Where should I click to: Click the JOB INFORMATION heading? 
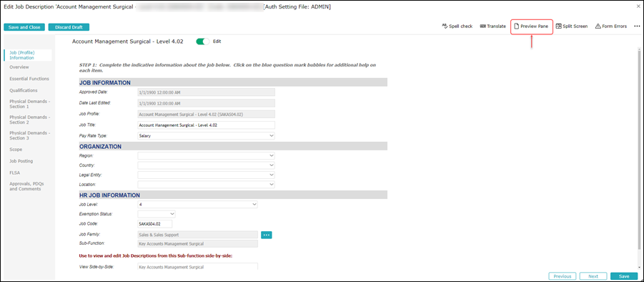tap(105, 82)
